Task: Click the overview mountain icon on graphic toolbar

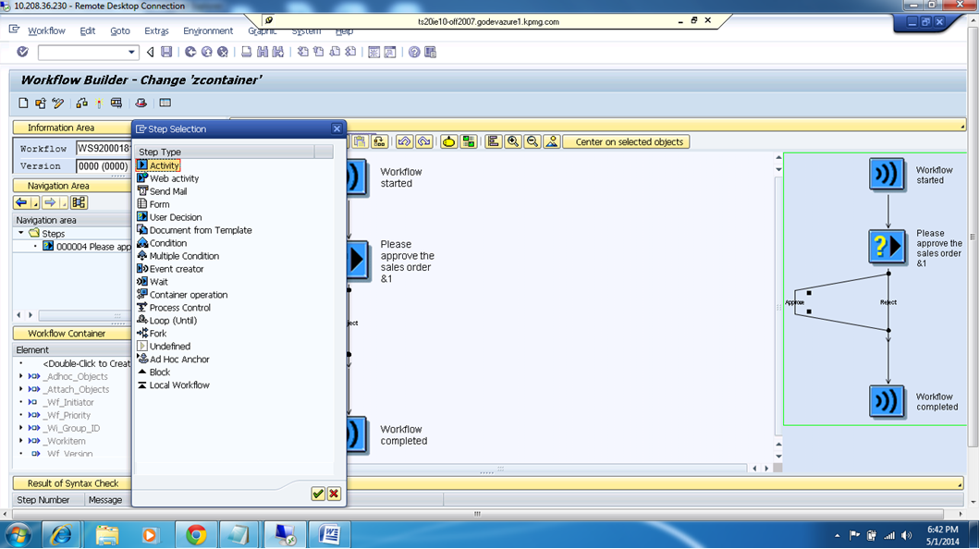Action: point(551,141)
